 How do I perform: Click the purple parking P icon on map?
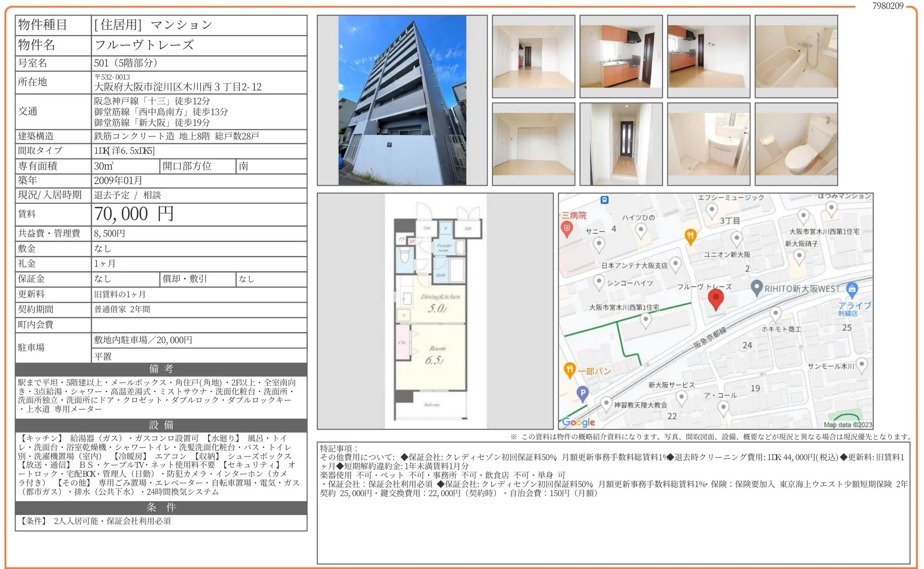(x=582, y=394)
